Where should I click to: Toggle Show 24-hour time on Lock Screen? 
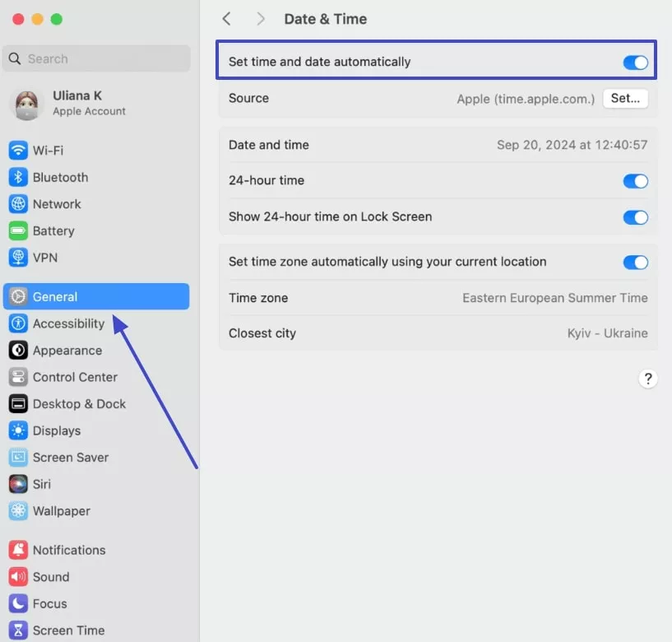(635, 217)
